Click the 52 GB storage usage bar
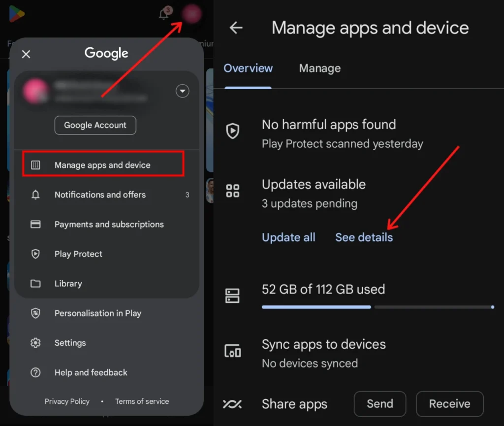Screen dimensions: 504x426 pyautogui.click(x=377, y=307)
